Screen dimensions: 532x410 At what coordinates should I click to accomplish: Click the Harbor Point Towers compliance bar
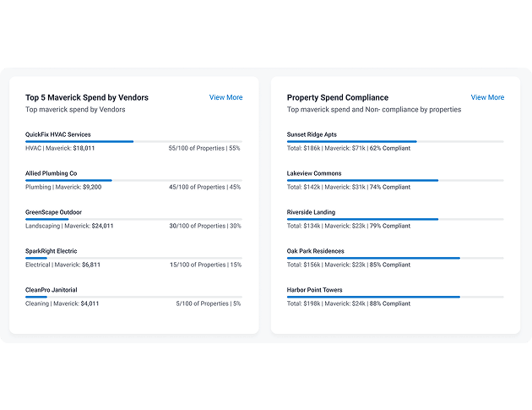(x=395, y=298)
